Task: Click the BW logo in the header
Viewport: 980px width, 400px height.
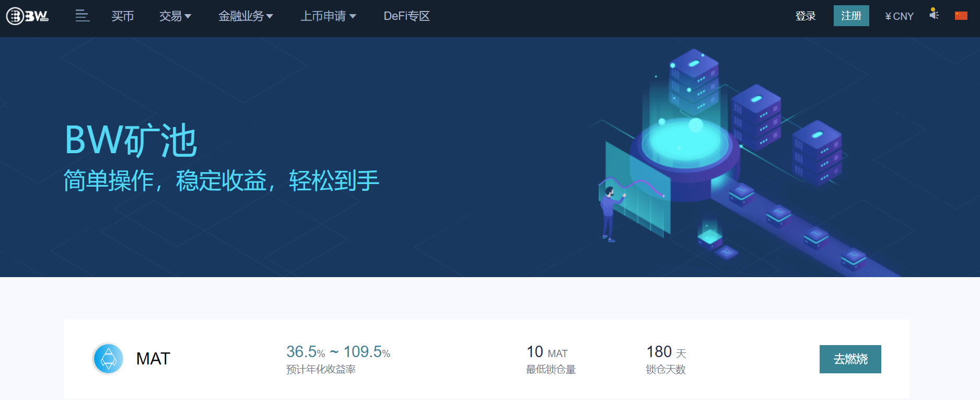Action: [x=27, y=16]
